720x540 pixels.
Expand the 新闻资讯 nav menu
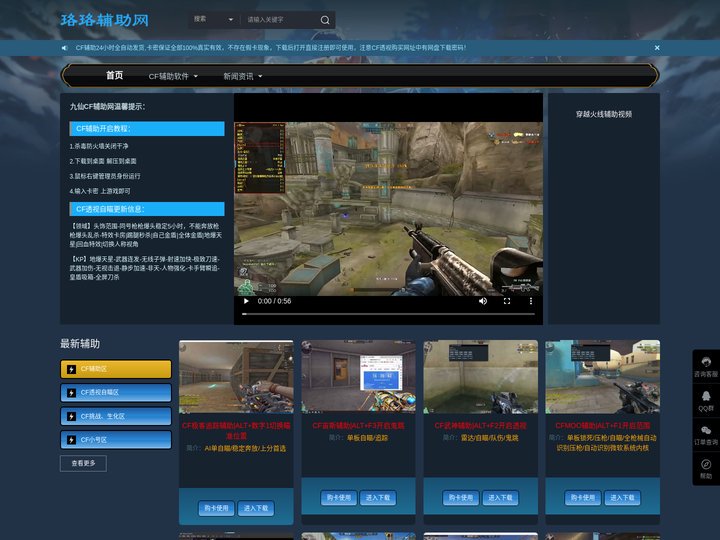[x=242, y=76]
